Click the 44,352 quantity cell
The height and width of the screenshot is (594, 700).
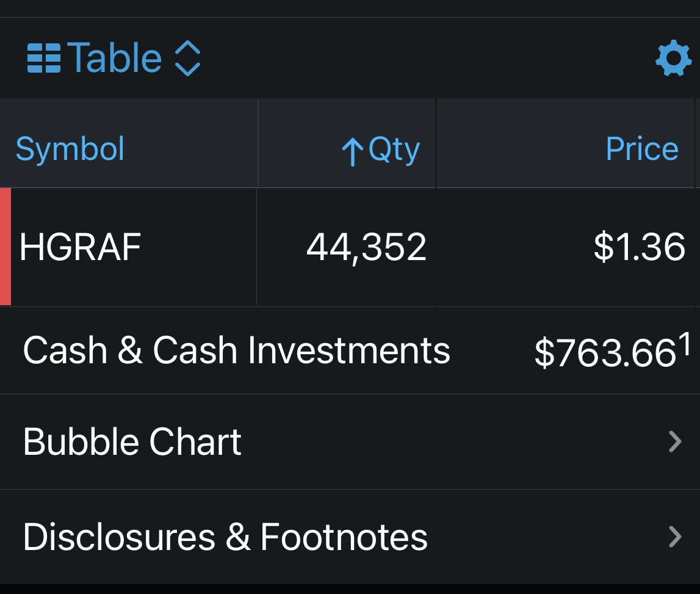pos(366,247)
